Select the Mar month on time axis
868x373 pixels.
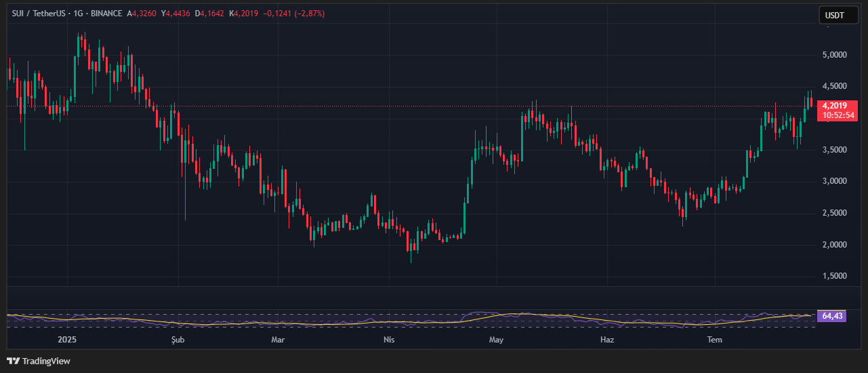(x=277, y=339)
